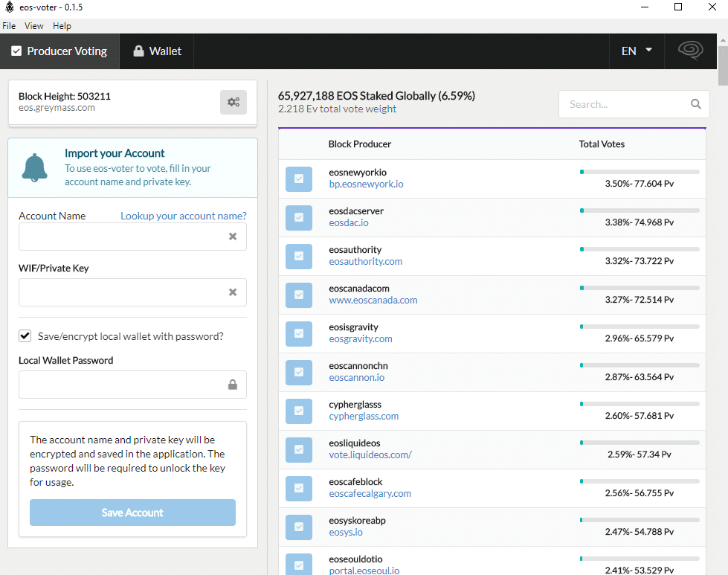Viewport: 728px width, 575px height.
Task: Click Block Producer column header
Action: click(359, 144)
